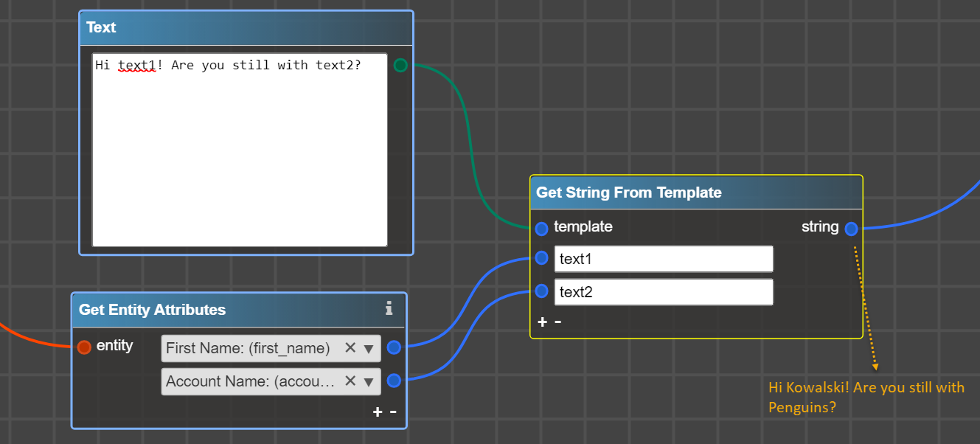Open the Account Name attribute dropdown
Screen dimensions: 980x444
[x=368, y=381]
